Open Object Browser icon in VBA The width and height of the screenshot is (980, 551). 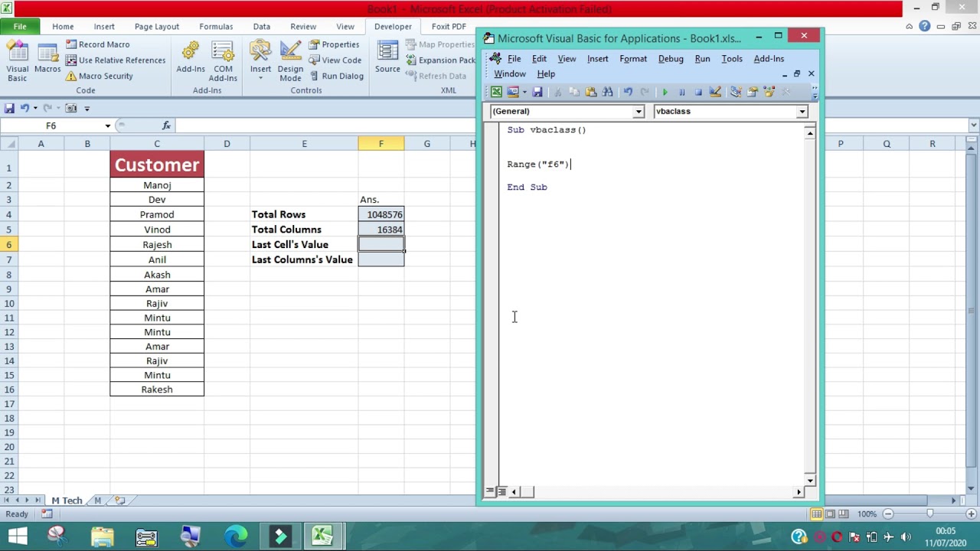pyautogui.click(x=769, y=93)
